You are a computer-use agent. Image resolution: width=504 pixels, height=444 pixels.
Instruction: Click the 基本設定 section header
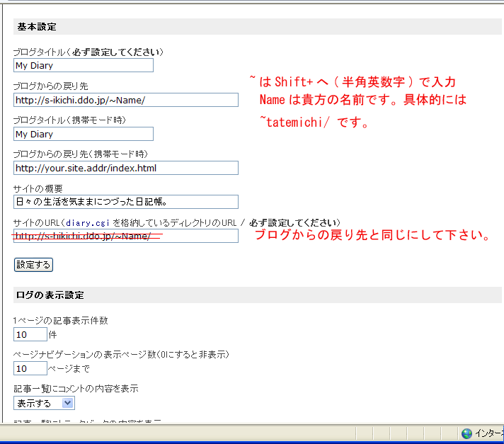37,27
